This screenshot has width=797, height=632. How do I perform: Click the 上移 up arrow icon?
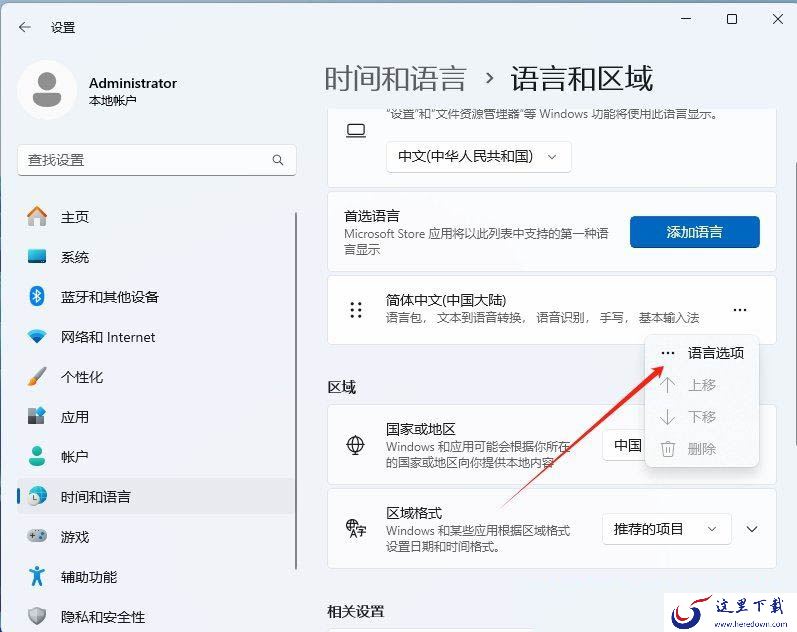[667, 385]
